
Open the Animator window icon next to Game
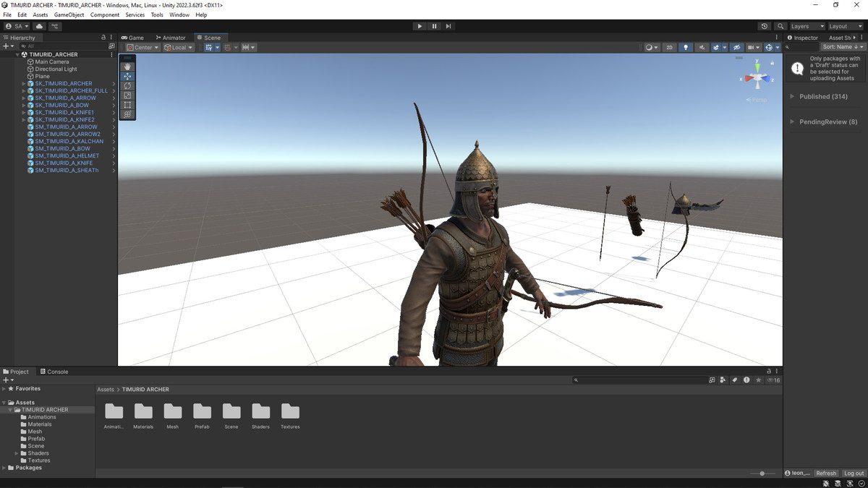[158, 38]
